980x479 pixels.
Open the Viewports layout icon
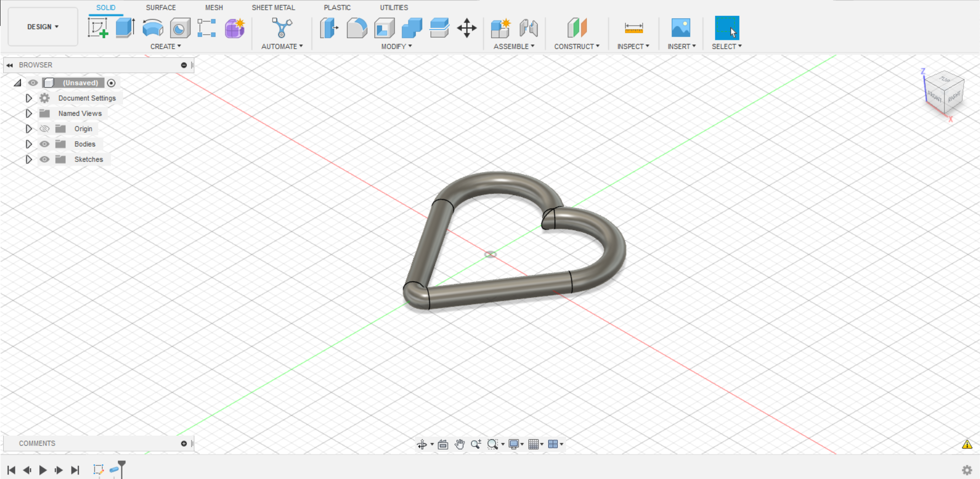[553, 444]
